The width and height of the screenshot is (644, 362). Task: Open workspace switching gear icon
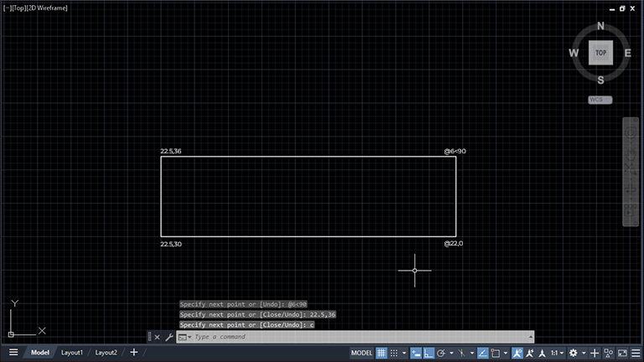574,353
